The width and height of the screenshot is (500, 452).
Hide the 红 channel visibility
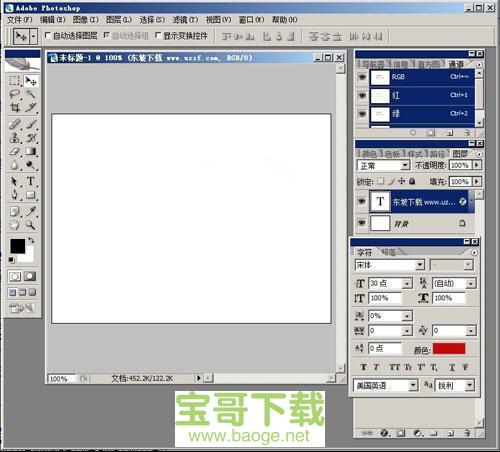click(362, 96)
